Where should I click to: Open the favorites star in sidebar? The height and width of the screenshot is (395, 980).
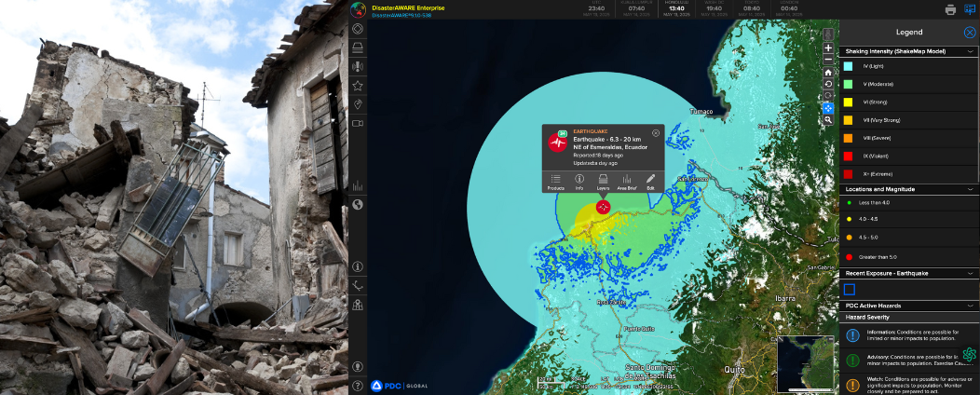(x=358, y=85)
